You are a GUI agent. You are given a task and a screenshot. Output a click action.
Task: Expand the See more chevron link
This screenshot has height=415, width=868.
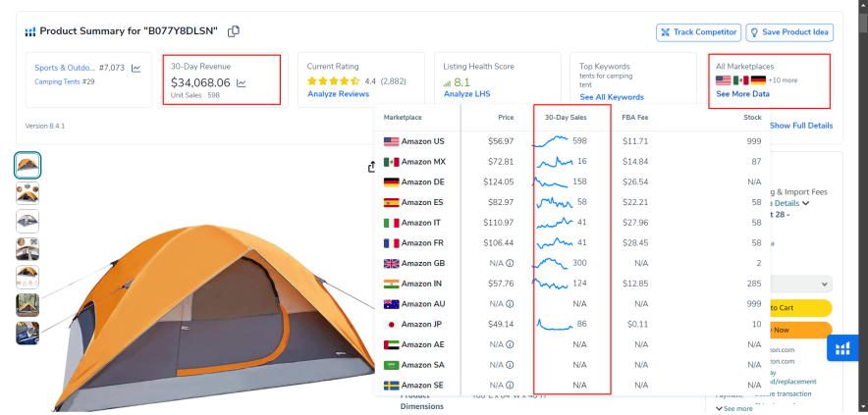[x=733, y=408]
